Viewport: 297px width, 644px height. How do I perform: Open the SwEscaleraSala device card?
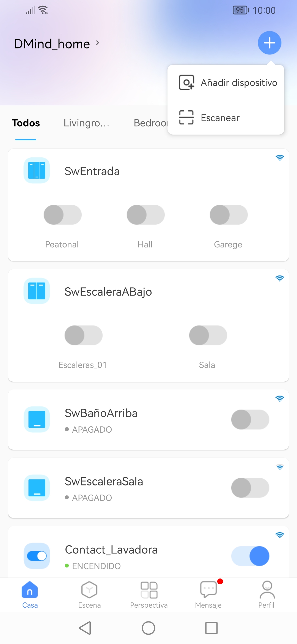132,488
